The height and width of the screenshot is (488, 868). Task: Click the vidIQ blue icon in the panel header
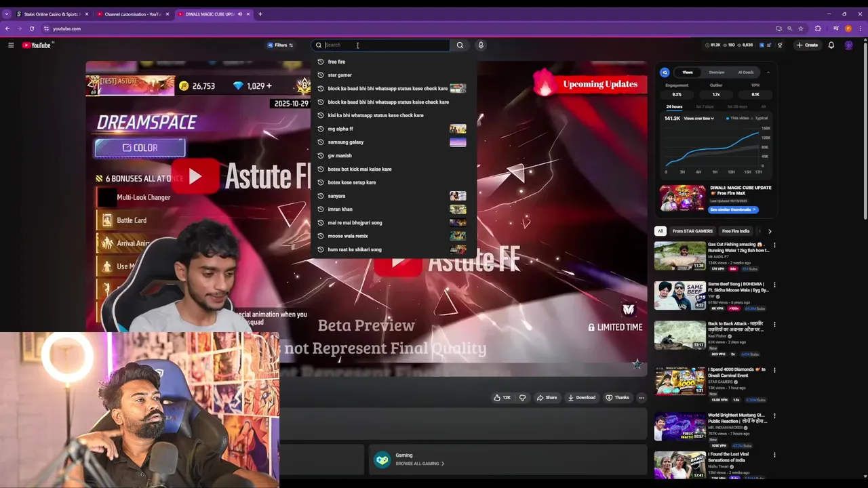pos(665,73)
